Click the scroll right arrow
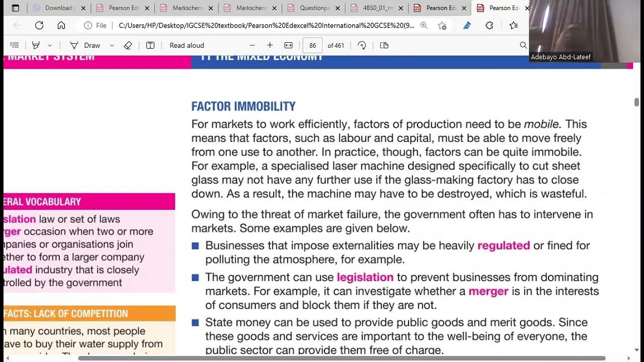Image resolution: width=644 pixels, height=362 pixels. (x=628, y=358)
